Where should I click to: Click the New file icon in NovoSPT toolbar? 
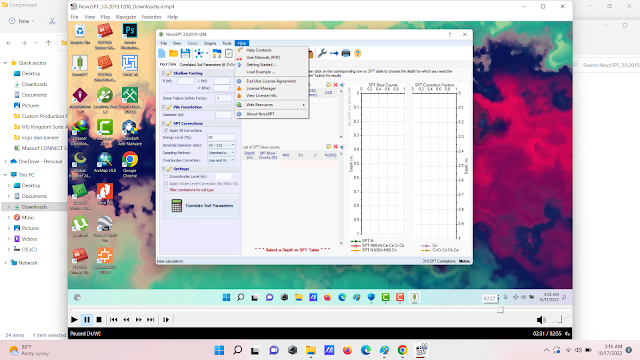(162, 53)
